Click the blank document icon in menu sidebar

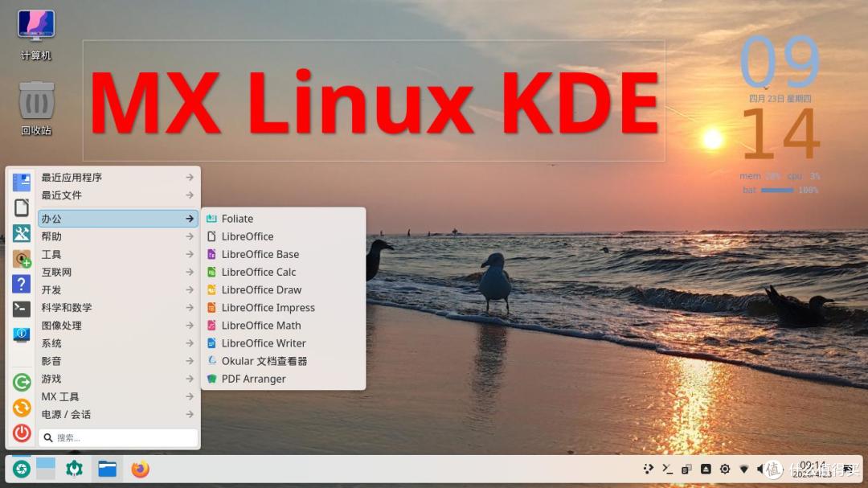22,207
